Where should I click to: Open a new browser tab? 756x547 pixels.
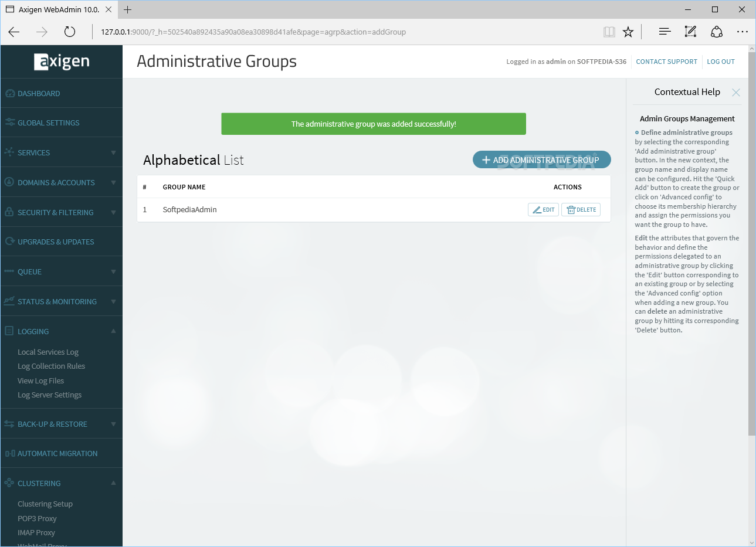128,9
